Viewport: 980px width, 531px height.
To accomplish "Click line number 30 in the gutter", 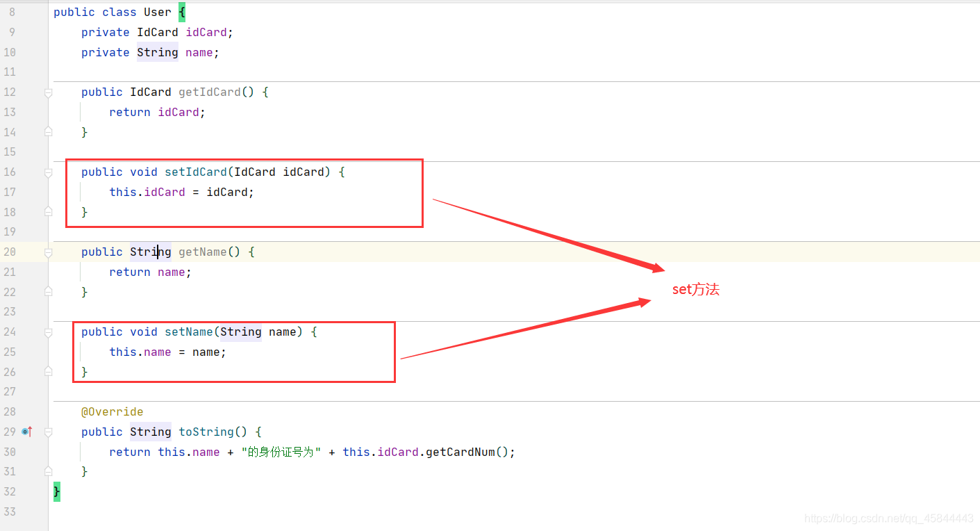I will tap(9, 452).
